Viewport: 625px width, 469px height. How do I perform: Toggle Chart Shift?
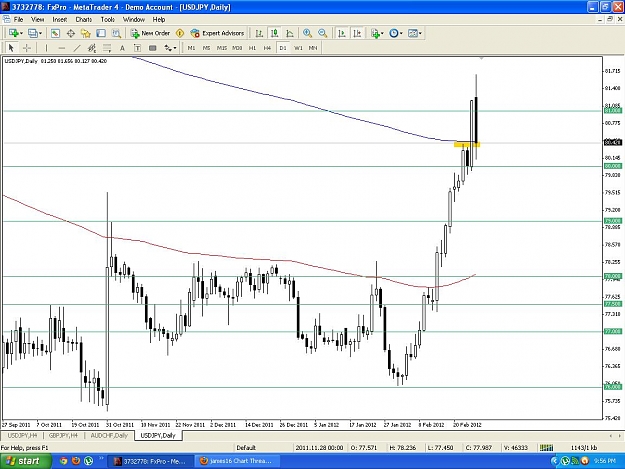click(357, 33)
